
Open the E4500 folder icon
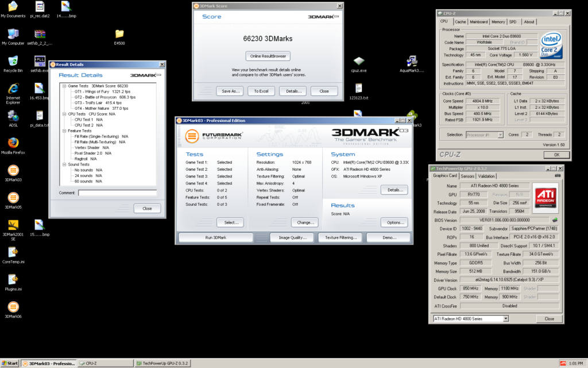pyautogui.click(x=119, y=36)
